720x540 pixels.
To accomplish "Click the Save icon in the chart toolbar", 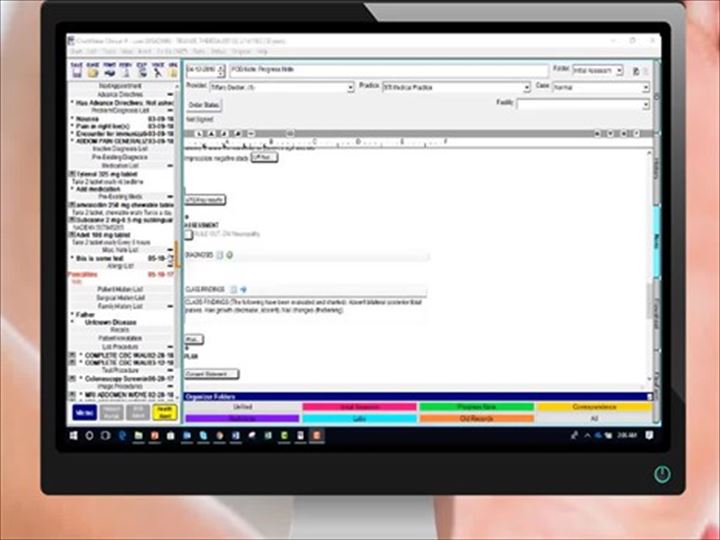I will (x=76, y=71).
